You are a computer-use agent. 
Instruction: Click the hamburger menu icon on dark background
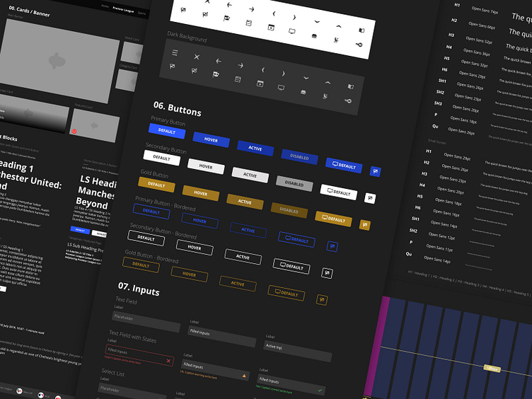[x=175, y=52]
